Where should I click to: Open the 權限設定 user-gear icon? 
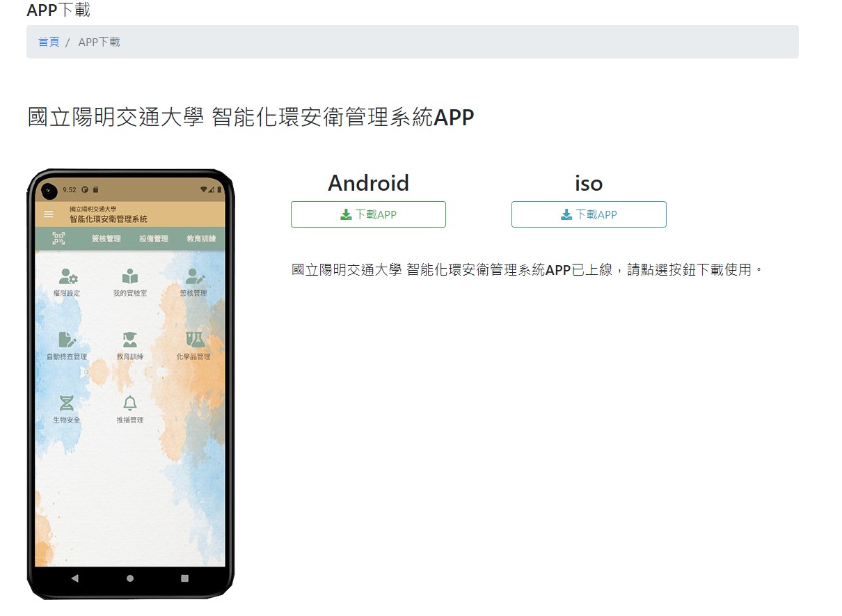(67, 276)
